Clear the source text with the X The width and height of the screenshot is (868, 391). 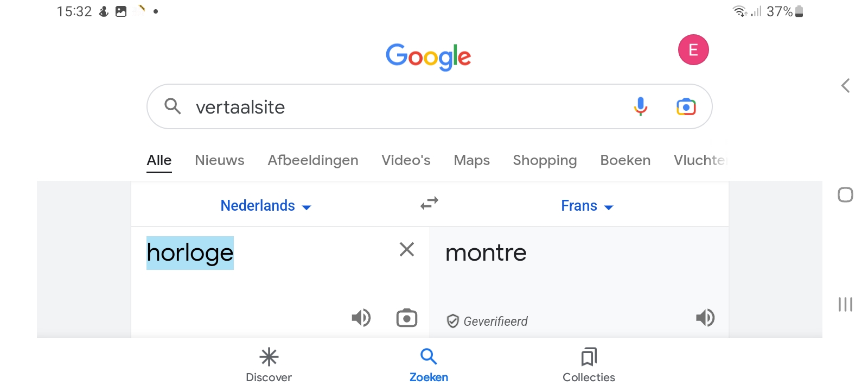click(x=407, y=249)
